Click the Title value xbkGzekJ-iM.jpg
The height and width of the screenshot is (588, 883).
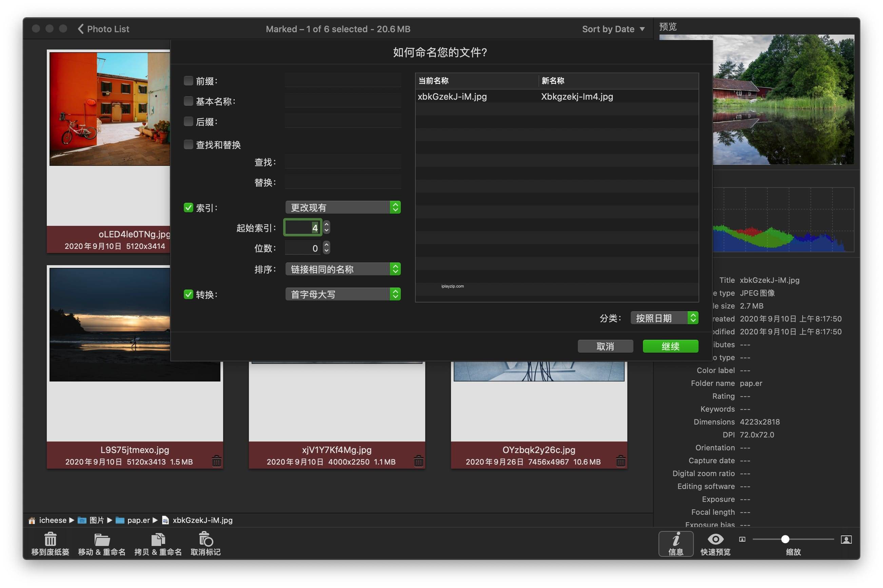click(x=769, y=280)
